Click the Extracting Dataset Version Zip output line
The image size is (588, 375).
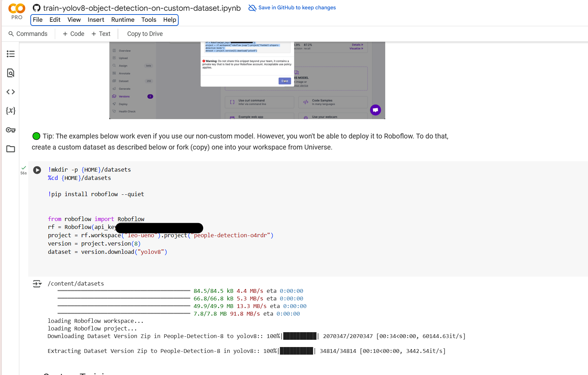[x=247, y=351]
